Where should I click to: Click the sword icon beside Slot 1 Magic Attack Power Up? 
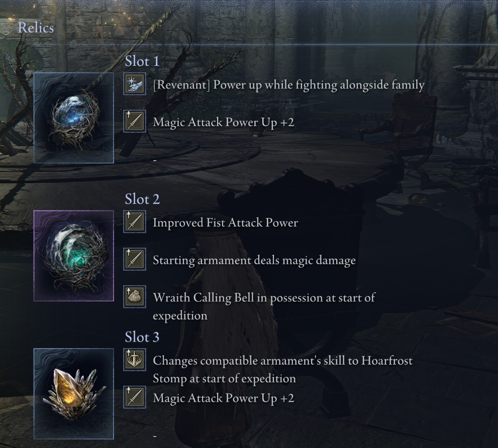coord(135,121)
